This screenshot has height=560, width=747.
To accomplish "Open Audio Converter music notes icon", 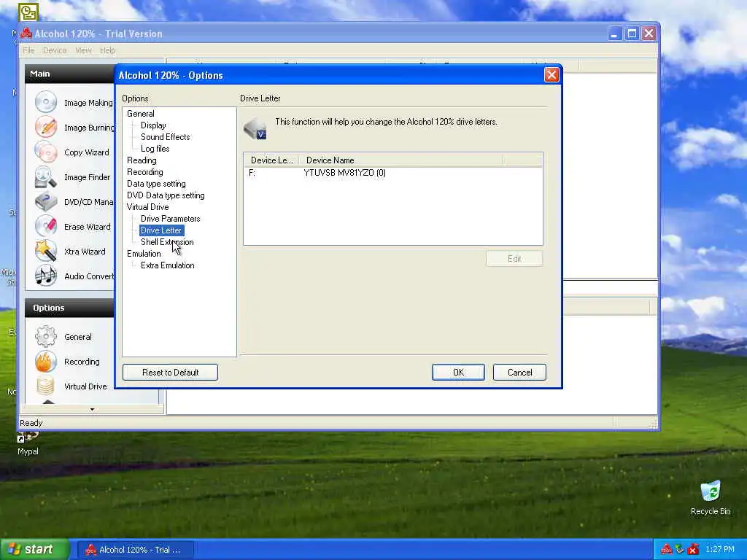I will pos(46,276).
